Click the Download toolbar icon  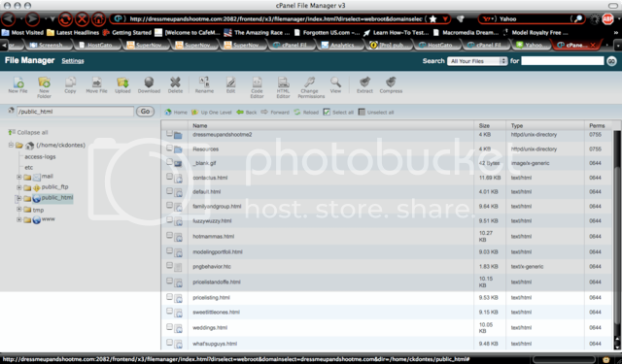point(149,84)
